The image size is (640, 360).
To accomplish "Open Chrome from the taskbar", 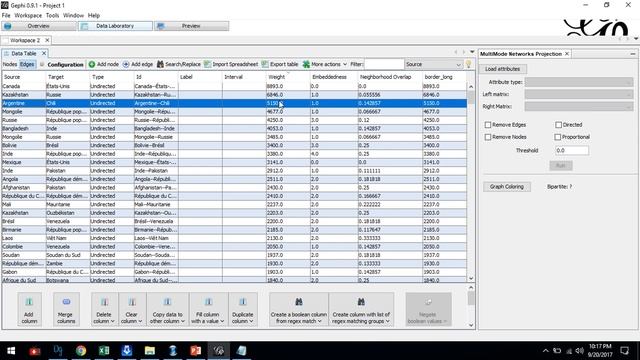I will [x=81, y=351].
